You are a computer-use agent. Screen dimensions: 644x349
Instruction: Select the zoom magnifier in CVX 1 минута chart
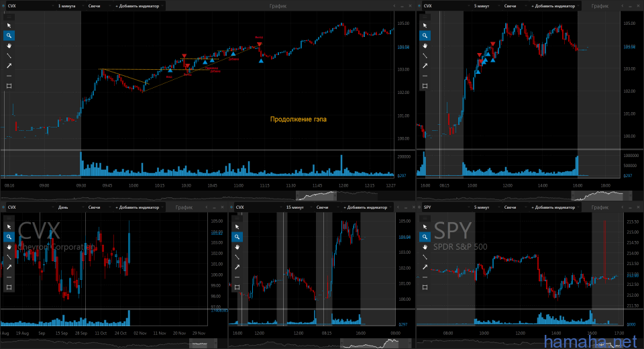click(9, 36)
